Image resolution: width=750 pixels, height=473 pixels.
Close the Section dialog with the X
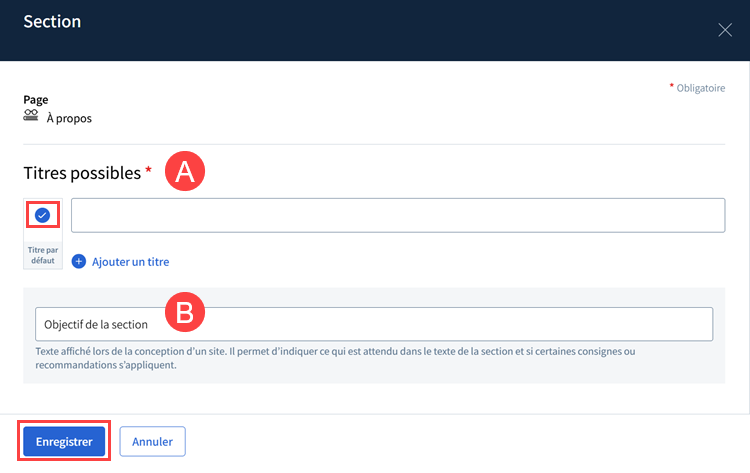click(725, 30)
